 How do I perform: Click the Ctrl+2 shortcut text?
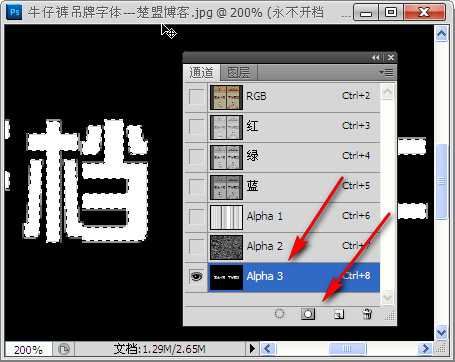click(x=356, y=96)
